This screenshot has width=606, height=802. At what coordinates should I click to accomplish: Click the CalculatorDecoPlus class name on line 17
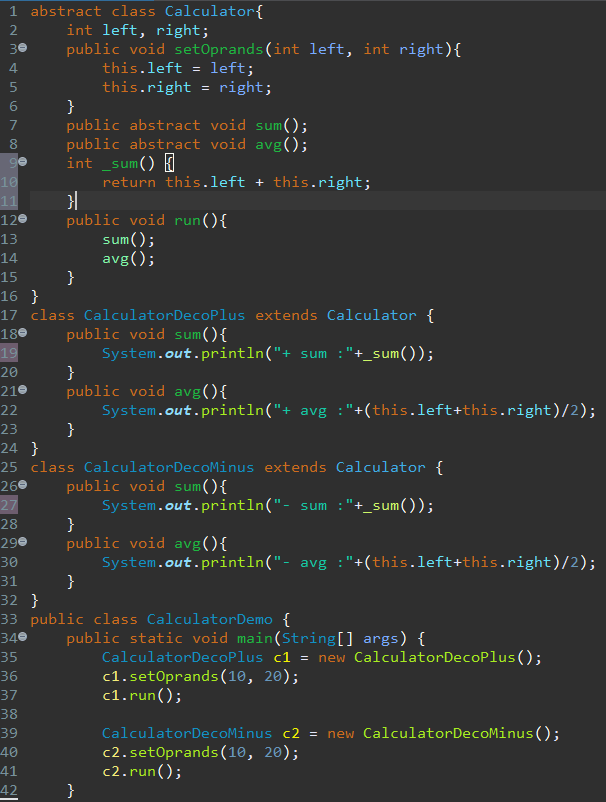(165, 316)
